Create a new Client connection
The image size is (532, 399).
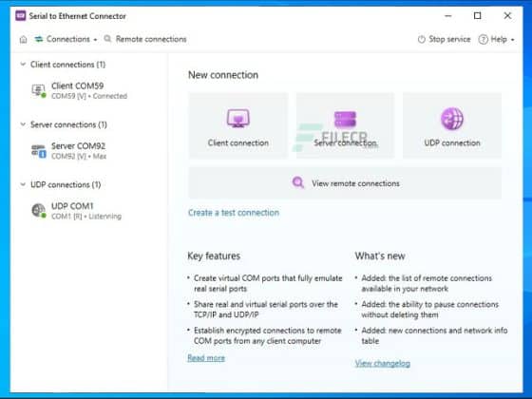238,125
